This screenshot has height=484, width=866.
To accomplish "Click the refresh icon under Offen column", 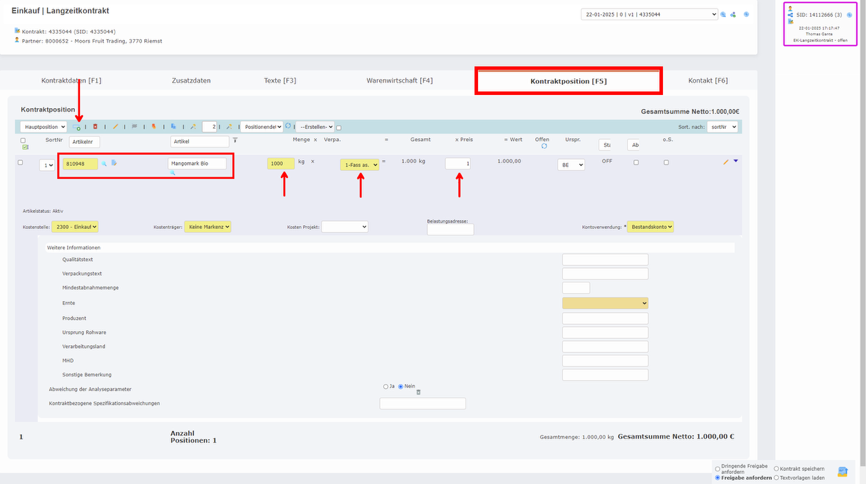I will click(x=544, y=147).
